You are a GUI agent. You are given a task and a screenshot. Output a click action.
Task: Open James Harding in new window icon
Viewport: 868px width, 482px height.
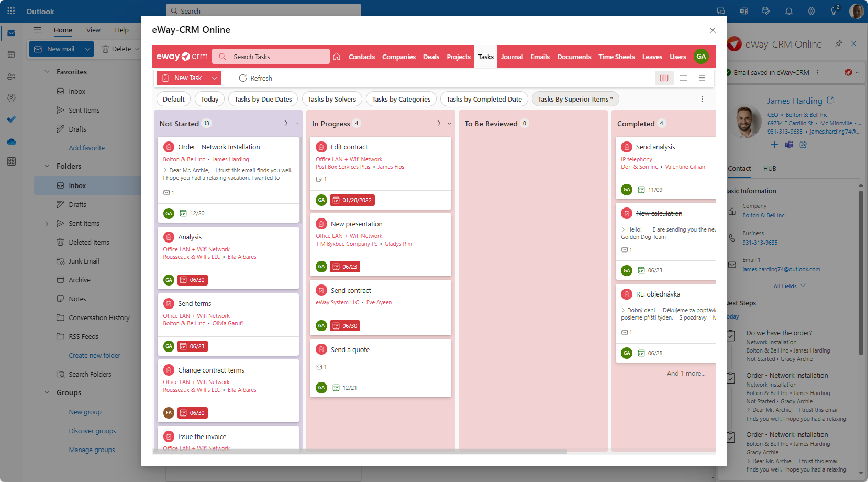[x=830, y=100]
